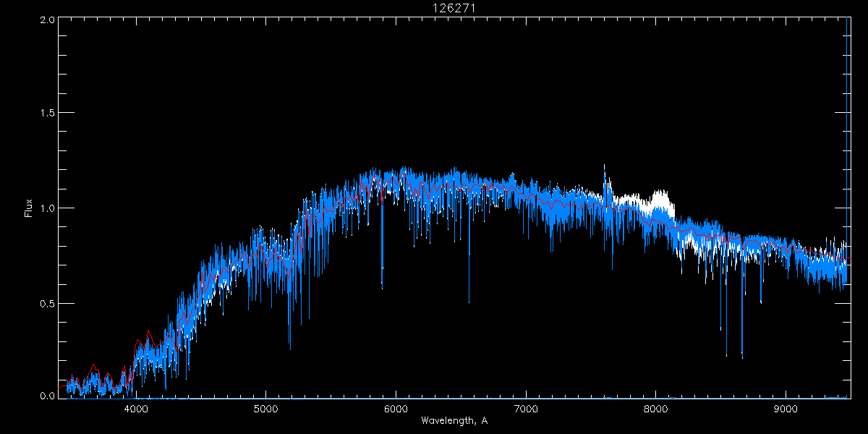The width and height of the screenshot is (868, 434).
Task: Click the 1.5 y-axis tick label
Action: coord(46,114)
